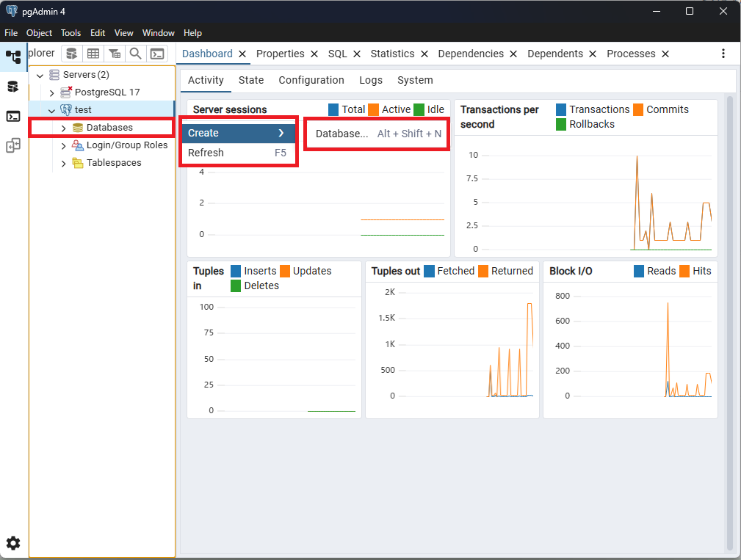Viewport: 741px width, 560px height.
Task: Select Database... in the Create submenu
Action: (377, 134)
